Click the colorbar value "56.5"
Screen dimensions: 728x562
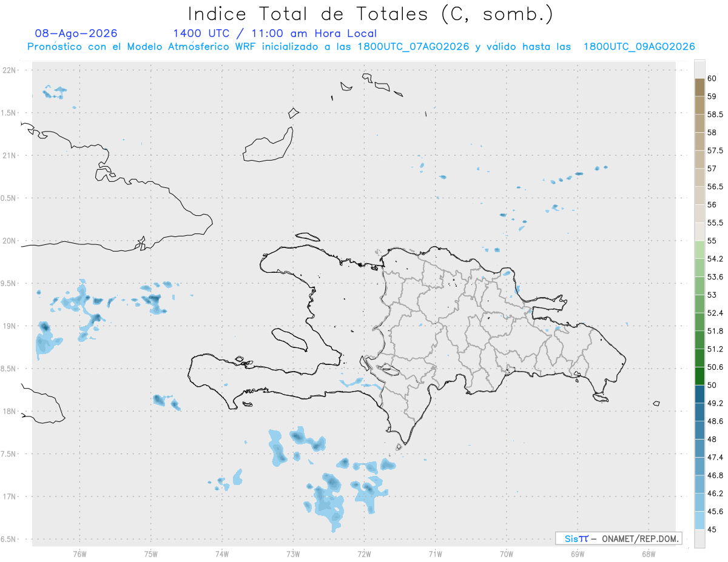(715, 187)
